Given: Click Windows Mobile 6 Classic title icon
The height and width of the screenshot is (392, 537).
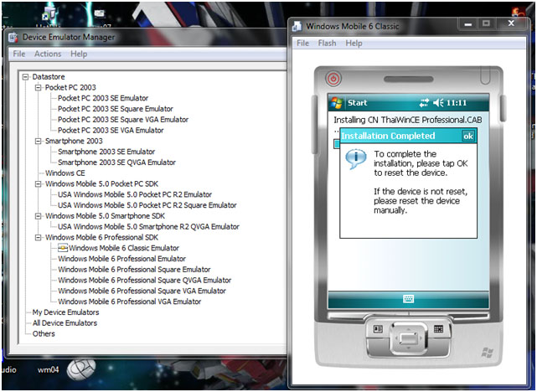Looking at the screenshot, I should [297, 26].
